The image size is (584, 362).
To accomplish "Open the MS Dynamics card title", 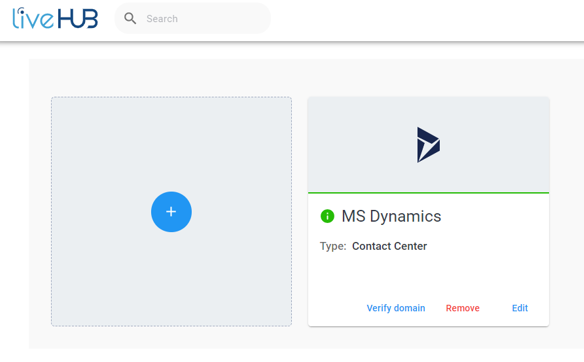I will tap(391, 216).
